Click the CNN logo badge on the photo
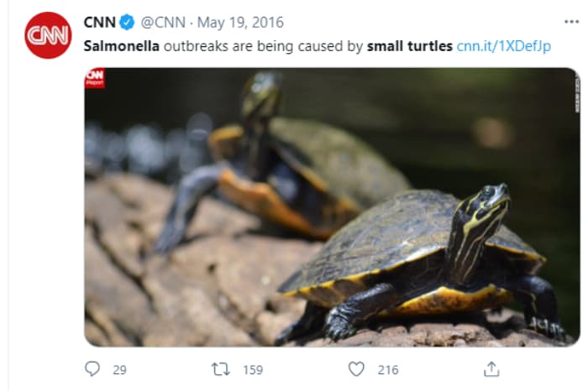 click(x=94, y=78)
